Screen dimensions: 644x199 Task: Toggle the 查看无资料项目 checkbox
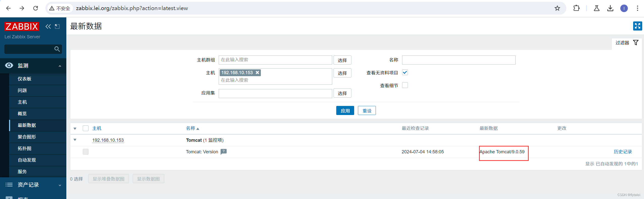coord(405,72)
